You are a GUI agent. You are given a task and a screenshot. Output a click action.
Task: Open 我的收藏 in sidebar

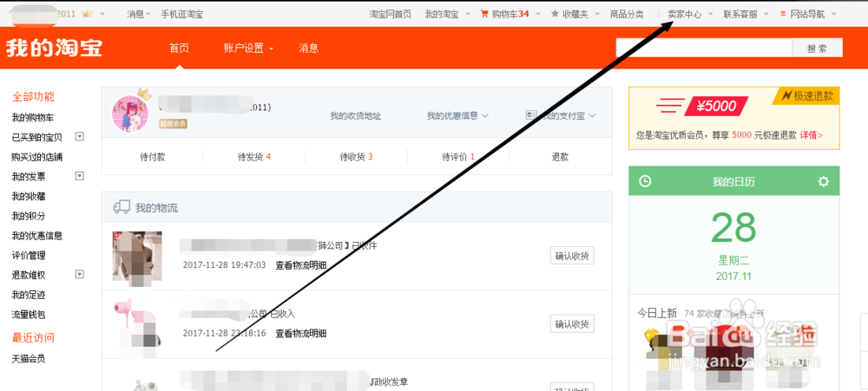(x=29, y=196)
